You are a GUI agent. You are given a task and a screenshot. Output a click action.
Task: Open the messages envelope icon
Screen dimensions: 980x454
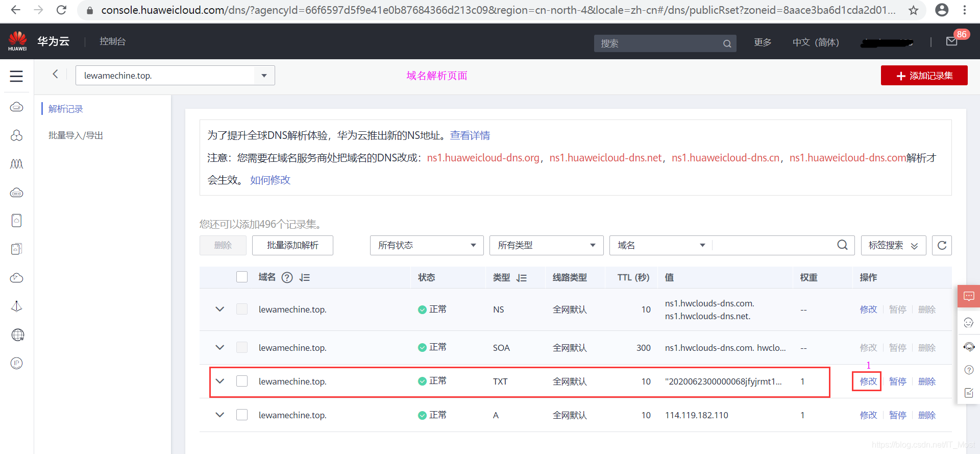951,41
